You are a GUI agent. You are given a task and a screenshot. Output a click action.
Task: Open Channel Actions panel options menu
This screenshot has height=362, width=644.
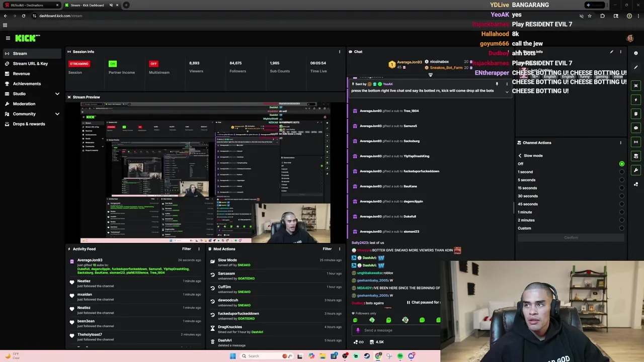click(x=620, y=143)
